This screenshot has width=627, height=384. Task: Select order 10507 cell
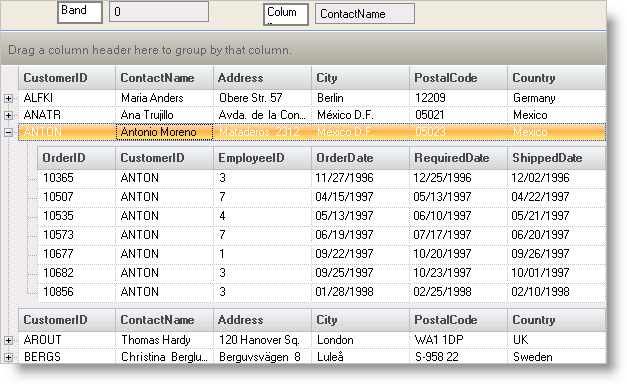tap(76, 197)
